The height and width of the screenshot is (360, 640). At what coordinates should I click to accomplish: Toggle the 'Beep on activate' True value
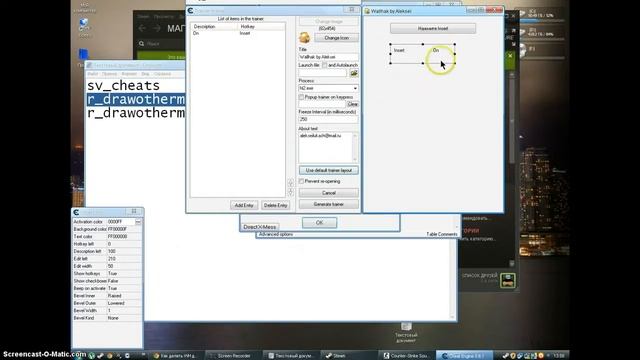[124, 289]
